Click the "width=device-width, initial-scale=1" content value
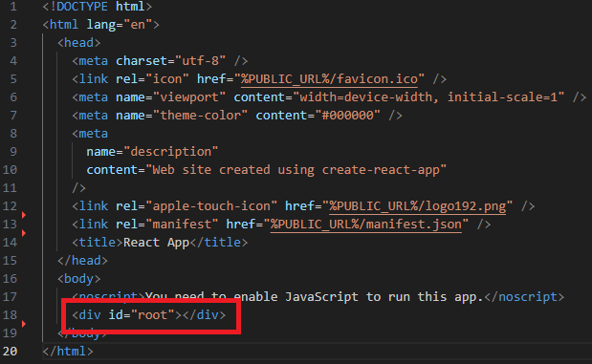592x364 pixels. (x=428, y=97)
